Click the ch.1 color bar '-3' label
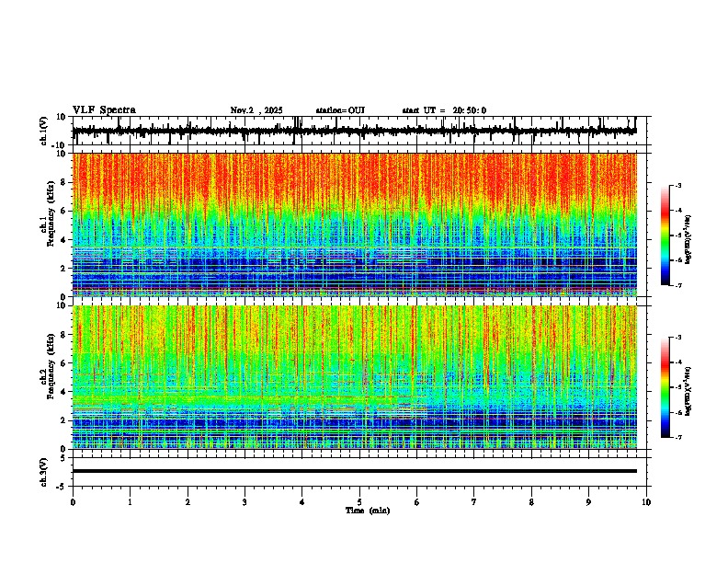Viewport: 728px width, 563px height. [x=677, y=186]
